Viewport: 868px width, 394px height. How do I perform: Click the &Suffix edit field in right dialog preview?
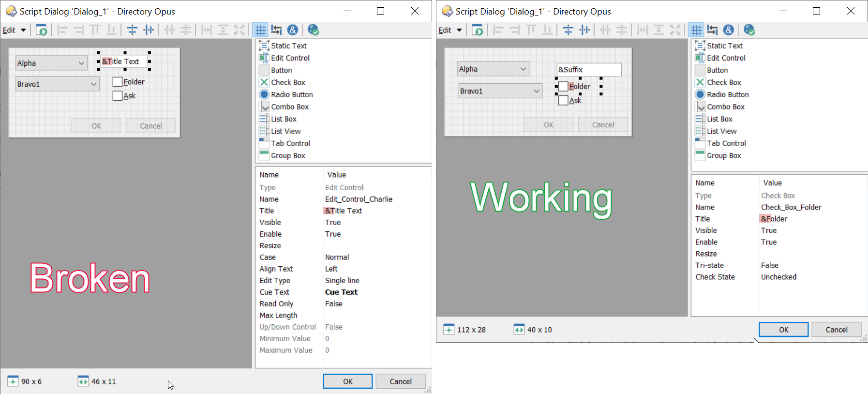pyautogui.click(x=589, y=70)
